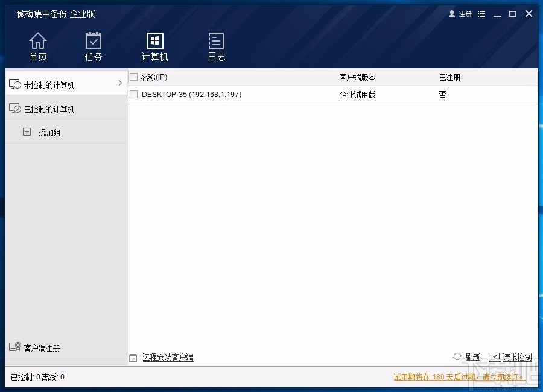Click the 刷新 refresh text button
The image size is (543, 392).
pyautogui.click(x=472, y=356)
